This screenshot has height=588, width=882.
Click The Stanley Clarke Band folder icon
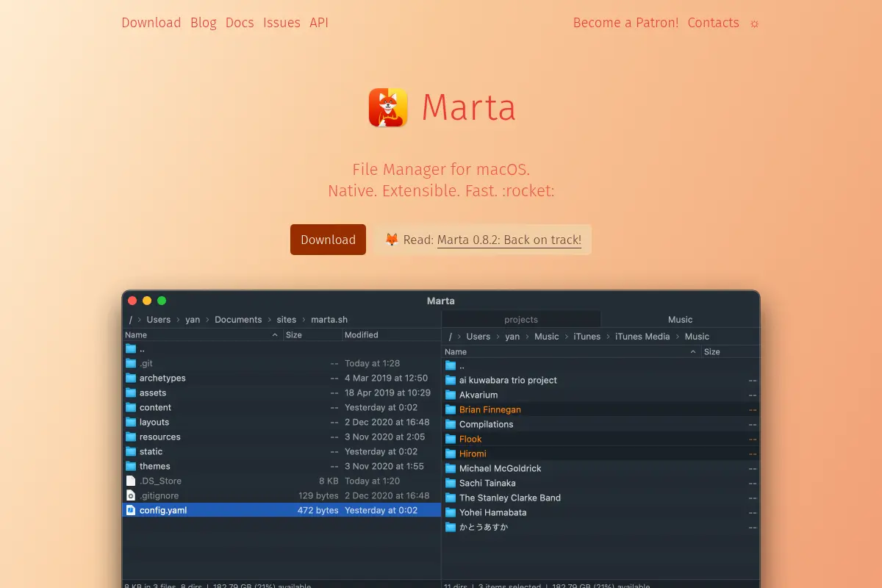tap(451, 498)
